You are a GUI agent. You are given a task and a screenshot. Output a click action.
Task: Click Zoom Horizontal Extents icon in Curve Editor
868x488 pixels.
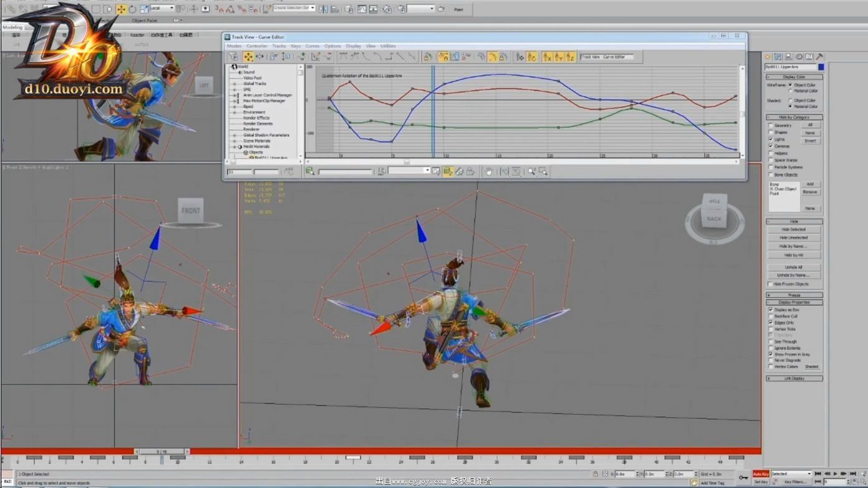tap(504, 171)
